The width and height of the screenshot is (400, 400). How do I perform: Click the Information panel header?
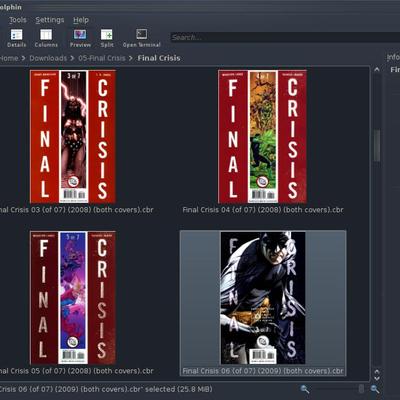393,57
